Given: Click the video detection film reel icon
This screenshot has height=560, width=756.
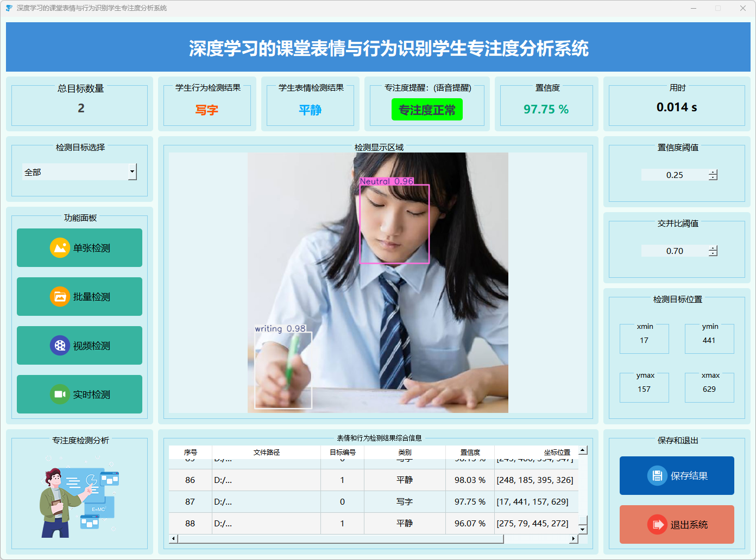Looking at the screenshot, I should coord(60,346).
